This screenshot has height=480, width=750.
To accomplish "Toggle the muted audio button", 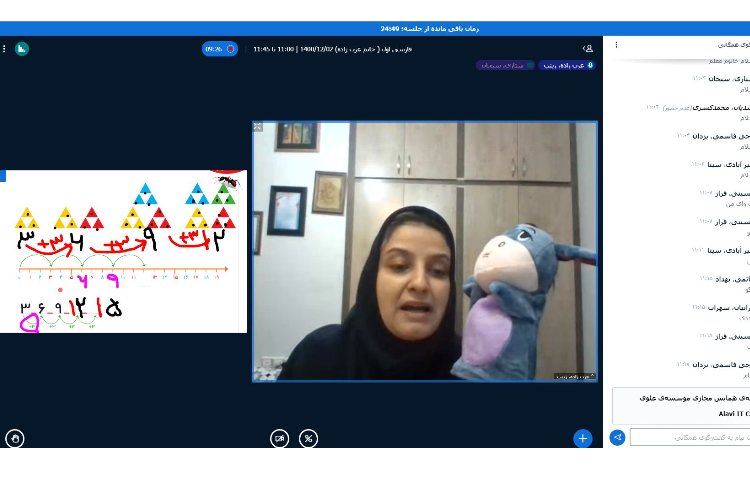I will pyautogui.click(x=309, y=438).
